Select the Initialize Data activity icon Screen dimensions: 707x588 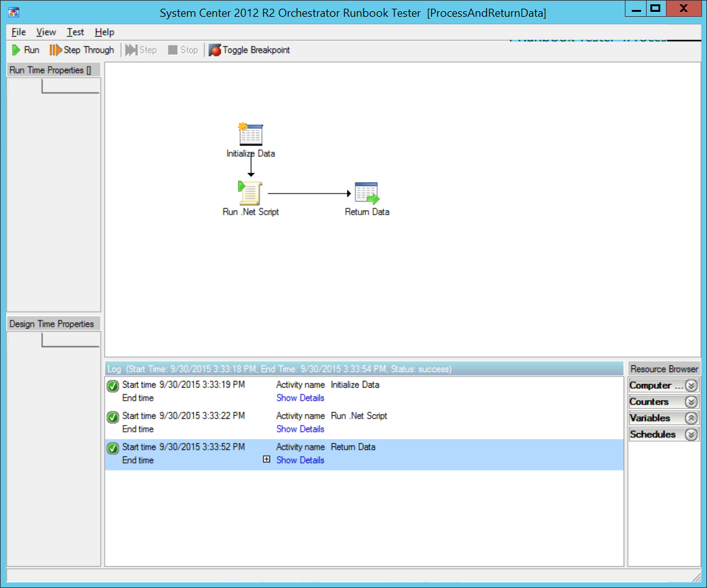click(251, 134)
